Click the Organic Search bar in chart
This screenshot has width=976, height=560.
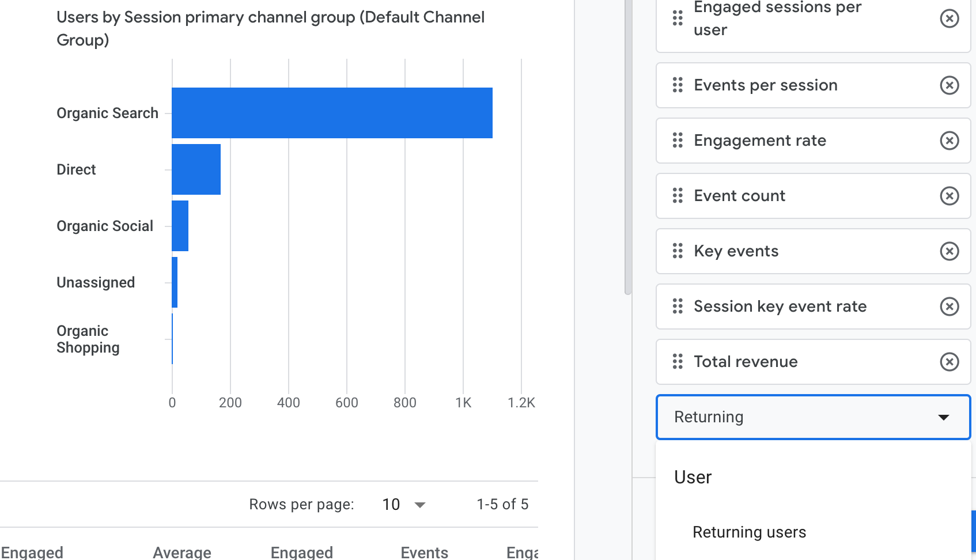coord(331,112)
